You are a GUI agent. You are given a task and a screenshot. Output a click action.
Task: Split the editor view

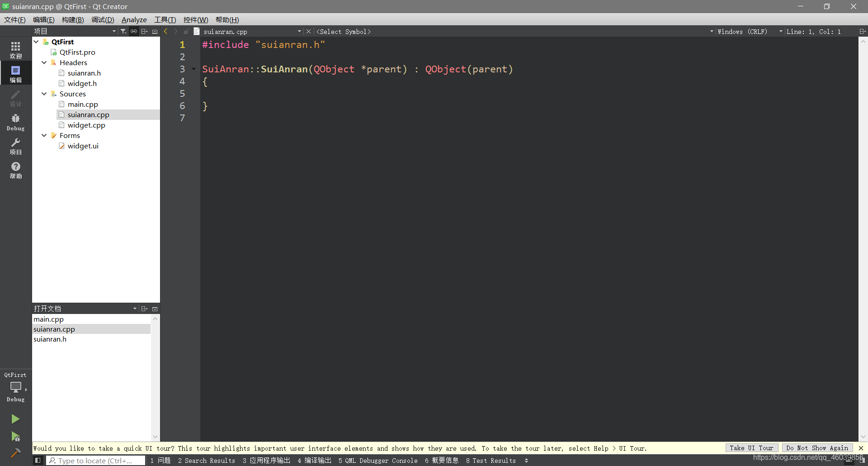(862, 31)
